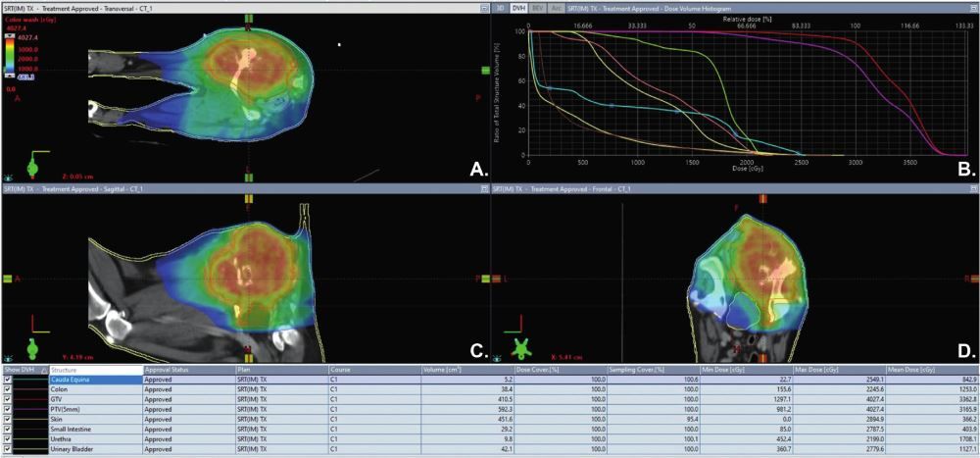This screenshot has width=980, height=458.
Task: Click the color wash lower limit arrow
Action: coord(11,76)
